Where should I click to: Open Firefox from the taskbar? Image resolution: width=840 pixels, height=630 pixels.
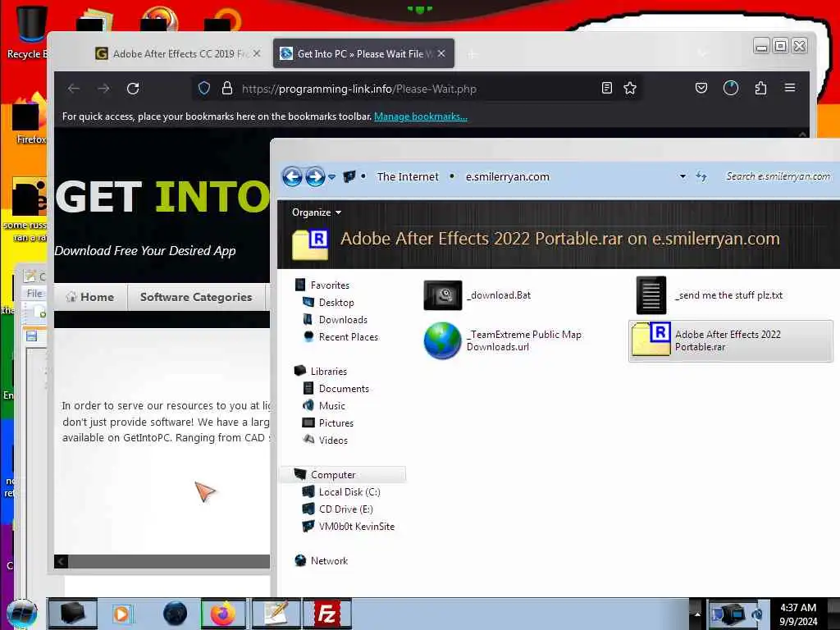tap(223, 614)
